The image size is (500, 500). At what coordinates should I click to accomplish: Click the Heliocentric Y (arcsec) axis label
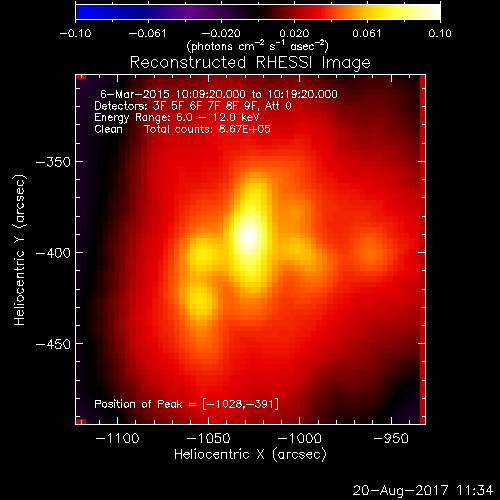point(20,250)
